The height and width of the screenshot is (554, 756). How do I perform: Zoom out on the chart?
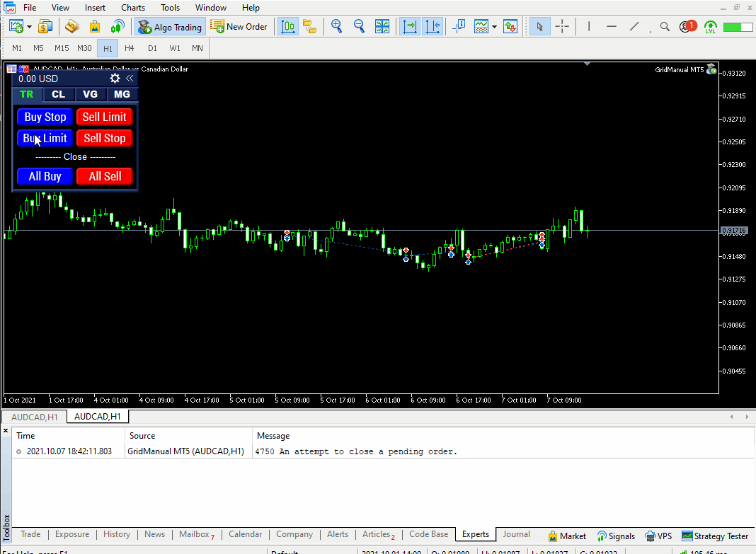tap(359, 26)
